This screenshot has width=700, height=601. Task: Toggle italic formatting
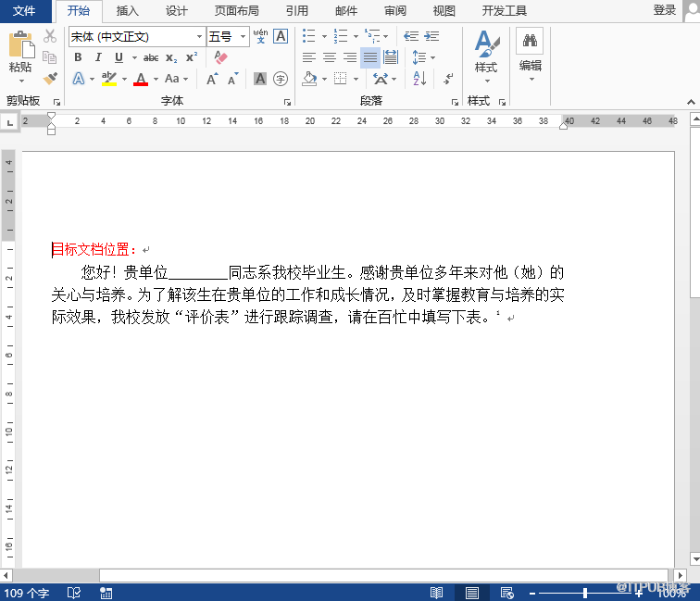[x=94, y=57]
